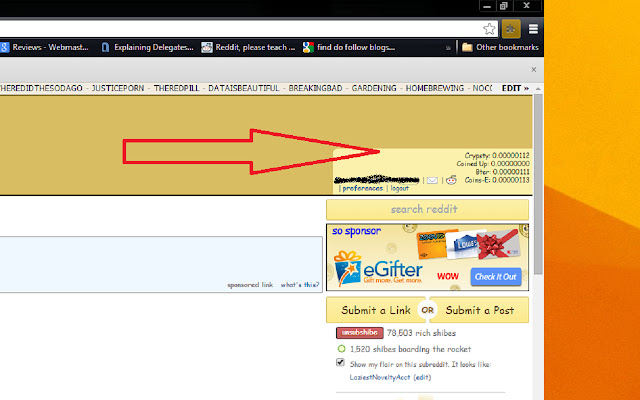Click the search reddit input field
Screen dimensions: 640x400
427,209
